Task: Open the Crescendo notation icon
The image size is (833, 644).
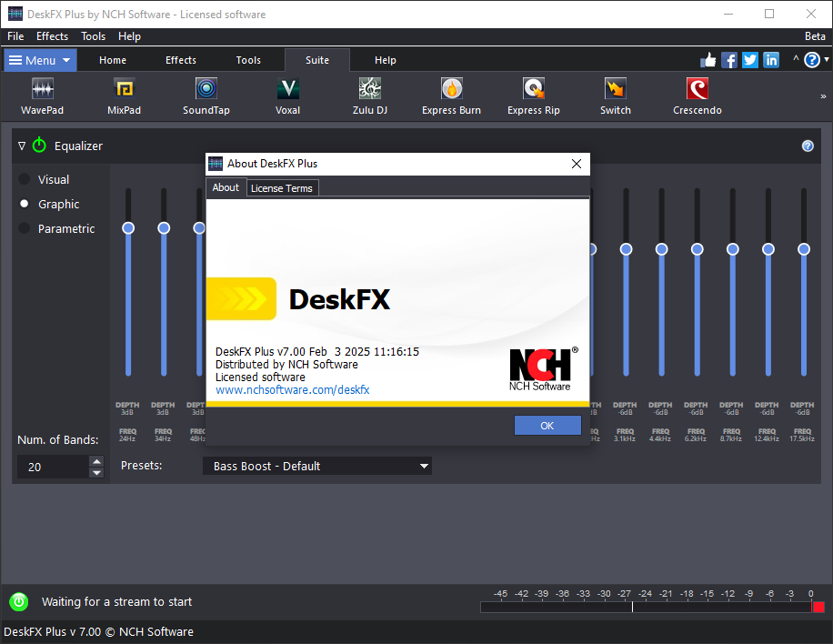Action: coord(697,96)
